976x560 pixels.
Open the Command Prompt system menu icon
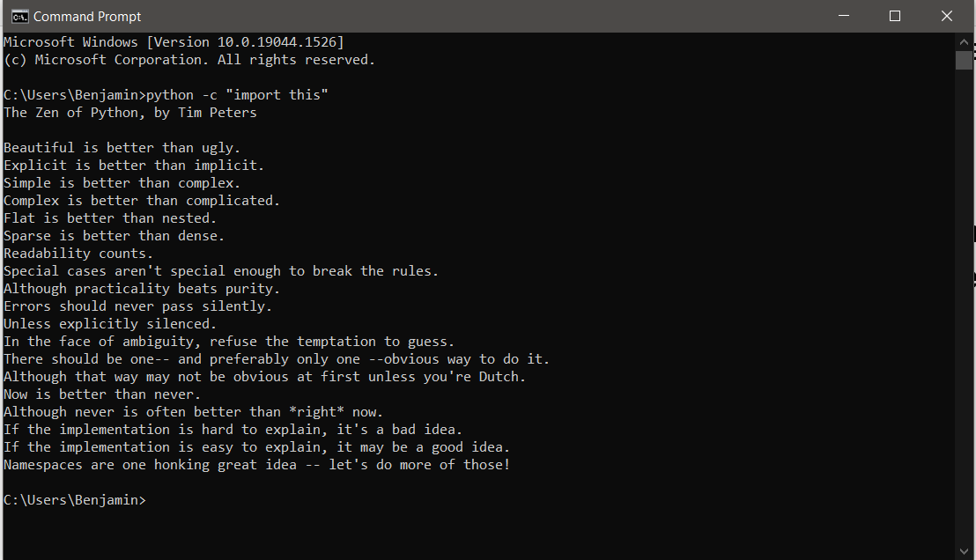19,16
